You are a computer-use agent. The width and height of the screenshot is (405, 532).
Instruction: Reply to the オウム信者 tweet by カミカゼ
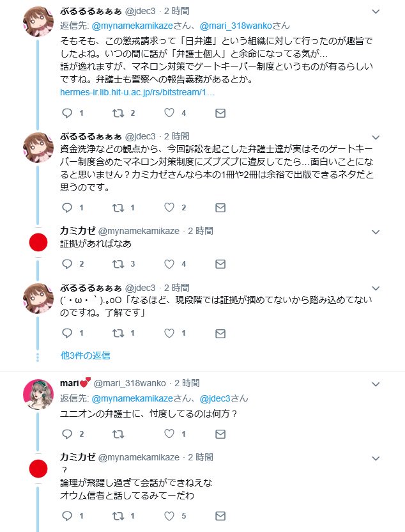[67, 516]
